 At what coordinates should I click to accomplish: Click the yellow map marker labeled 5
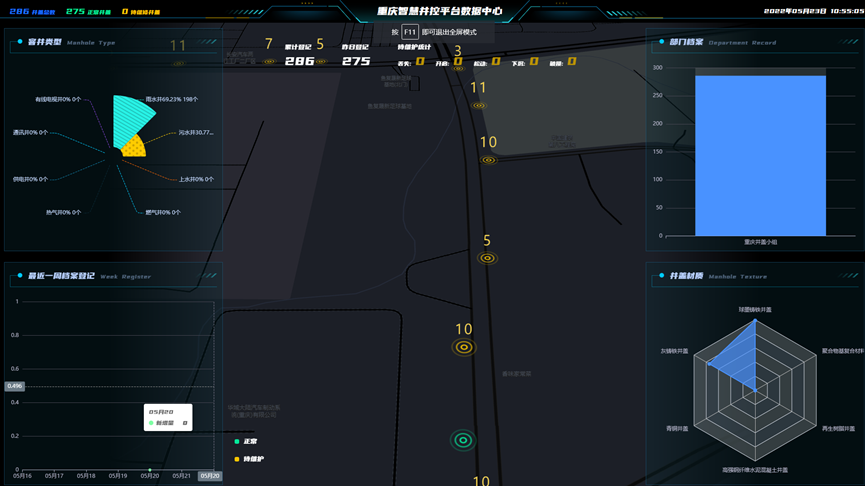pyautogui.click(x=487, y=258)
